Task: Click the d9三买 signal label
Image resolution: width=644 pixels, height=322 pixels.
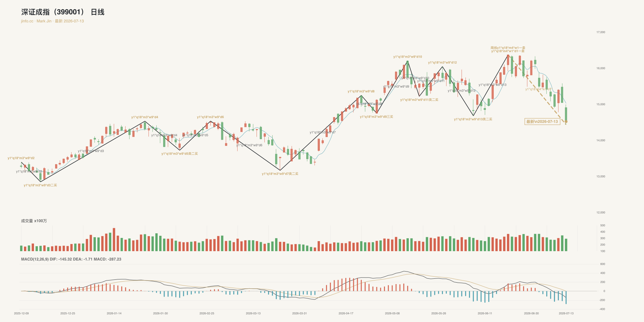Action: pos(376,117)
